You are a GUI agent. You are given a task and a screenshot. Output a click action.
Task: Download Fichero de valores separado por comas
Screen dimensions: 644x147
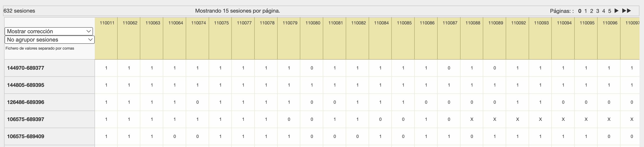pyautogui.click(x=40, y=48)
